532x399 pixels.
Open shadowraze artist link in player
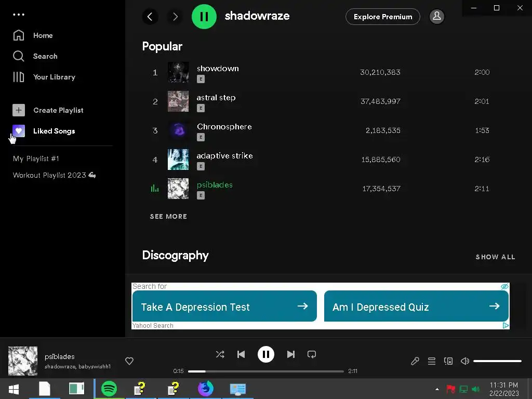click(x=60, y=366)
